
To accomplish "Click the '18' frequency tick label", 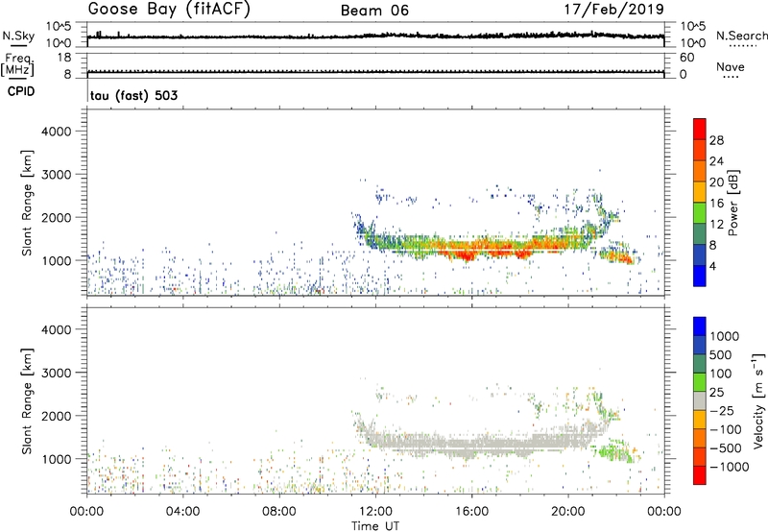I will [63, 58].
